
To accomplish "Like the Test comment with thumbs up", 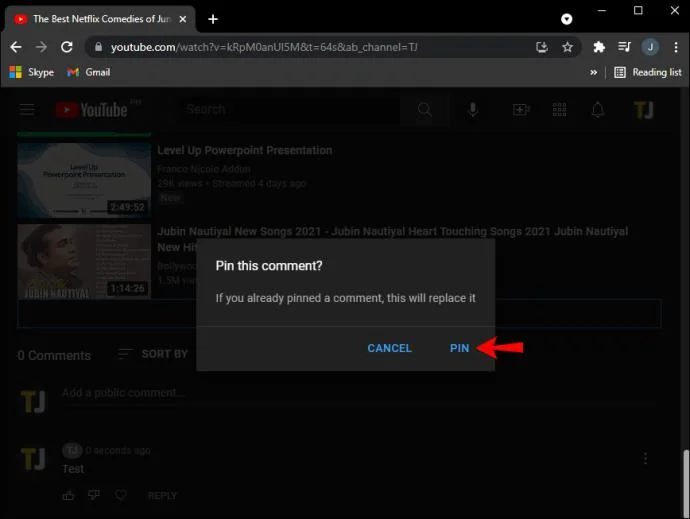I will click(69, 495).
